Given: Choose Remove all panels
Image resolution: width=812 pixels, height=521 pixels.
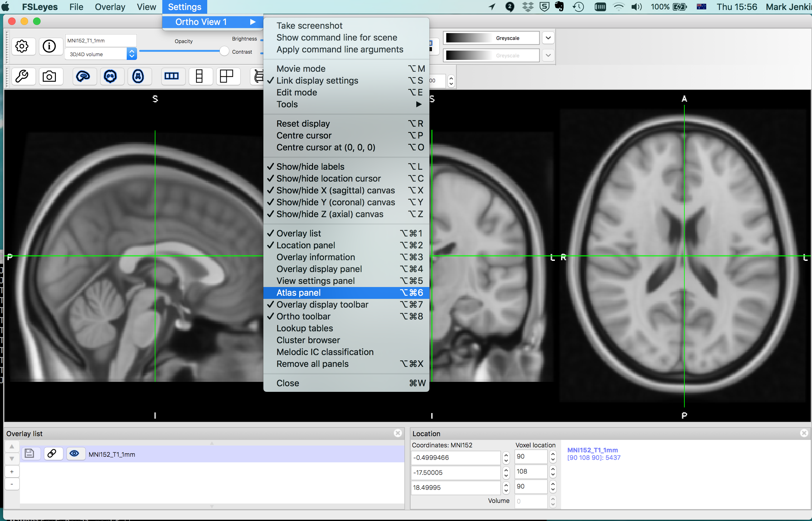Looking at the screenshot, I should pyautogui.click(x=346, y=364).
